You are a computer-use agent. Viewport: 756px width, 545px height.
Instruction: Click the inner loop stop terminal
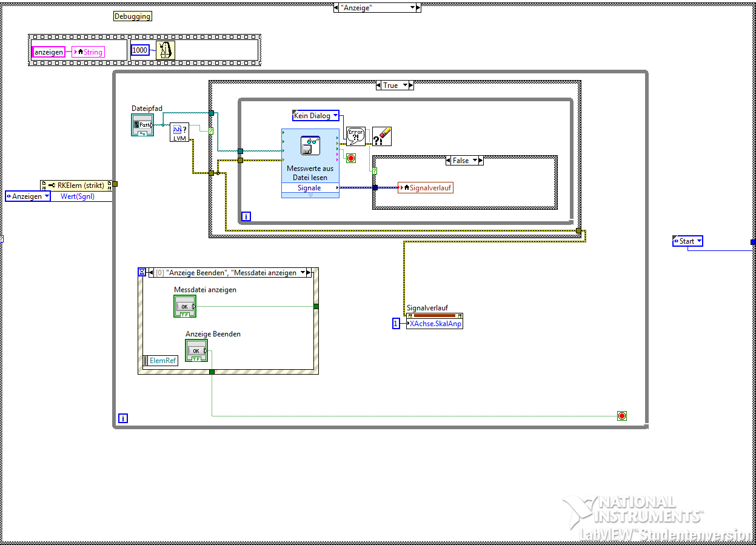point(350,158)
